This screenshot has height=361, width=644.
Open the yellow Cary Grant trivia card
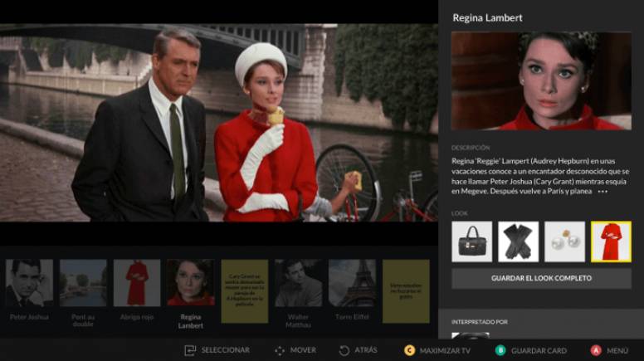[x=244, y=290]
